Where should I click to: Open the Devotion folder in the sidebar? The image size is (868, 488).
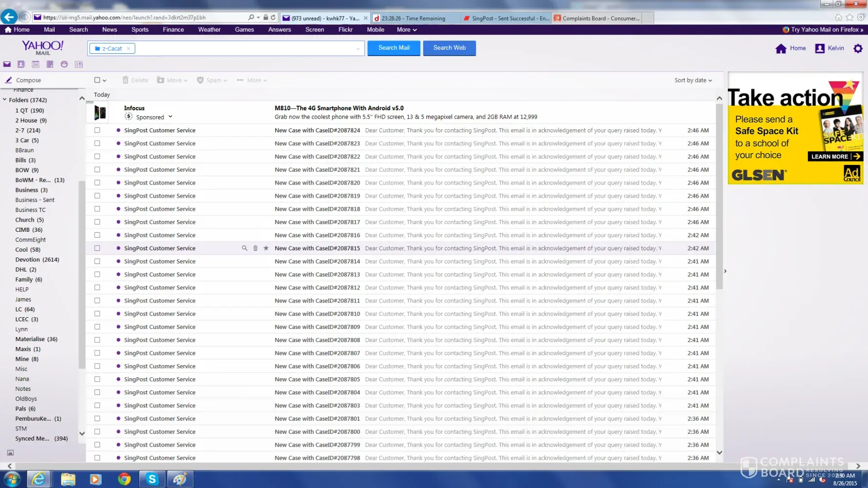[27, 260]
